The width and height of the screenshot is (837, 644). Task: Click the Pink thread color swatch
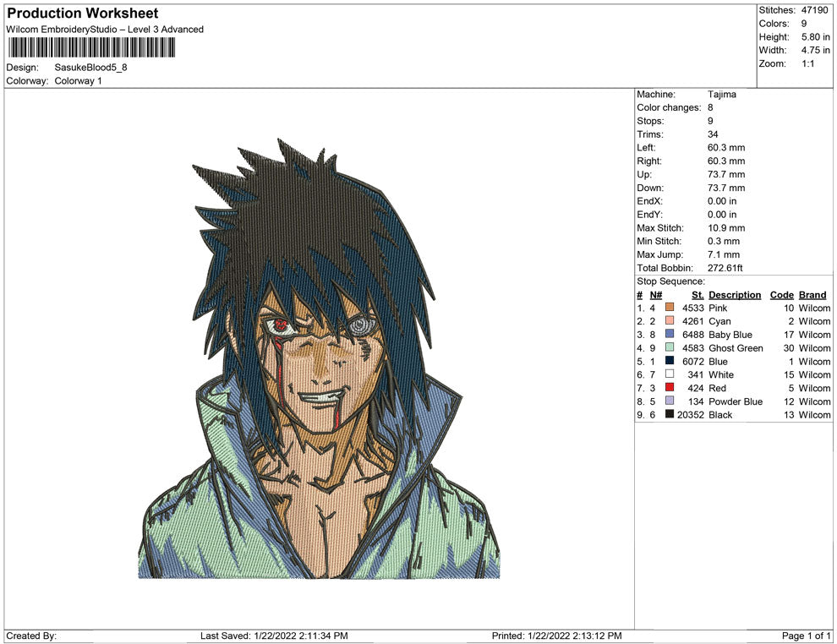click(670, 308)
